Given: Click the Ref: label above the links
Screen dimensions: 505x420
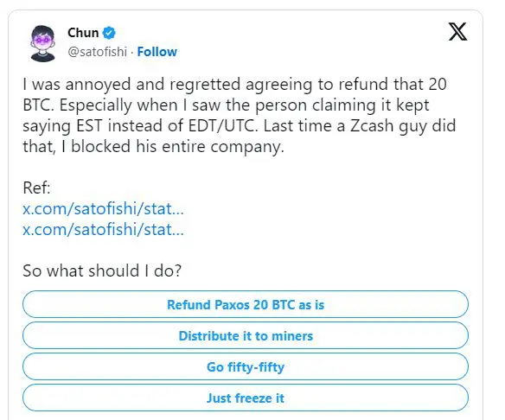Looking at the screenshot, I should pos(36,188).
